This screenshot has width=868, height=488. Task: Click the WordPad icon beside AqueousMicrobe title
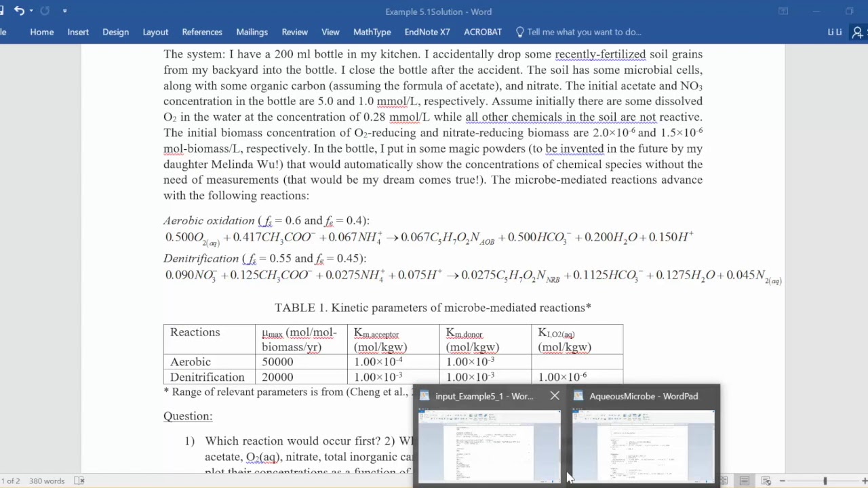(578, 396)
